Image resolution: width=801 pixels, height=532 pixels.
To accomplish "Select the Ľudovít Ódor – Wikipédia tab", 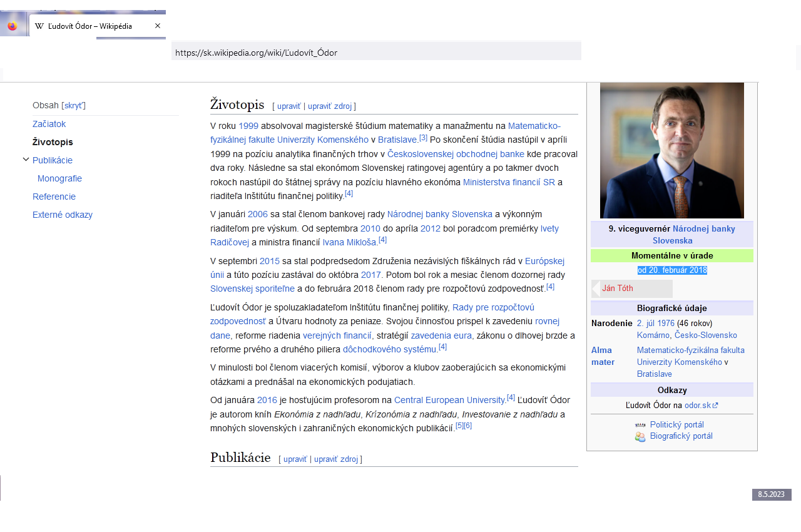I will [x=97, y=26].
